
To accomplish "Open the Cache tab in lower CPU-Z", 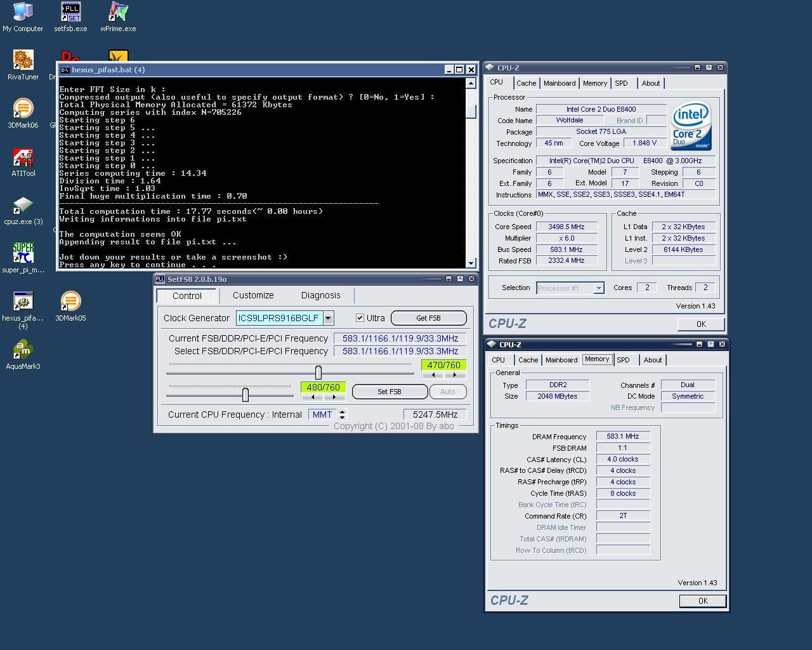I will point(528,360).
